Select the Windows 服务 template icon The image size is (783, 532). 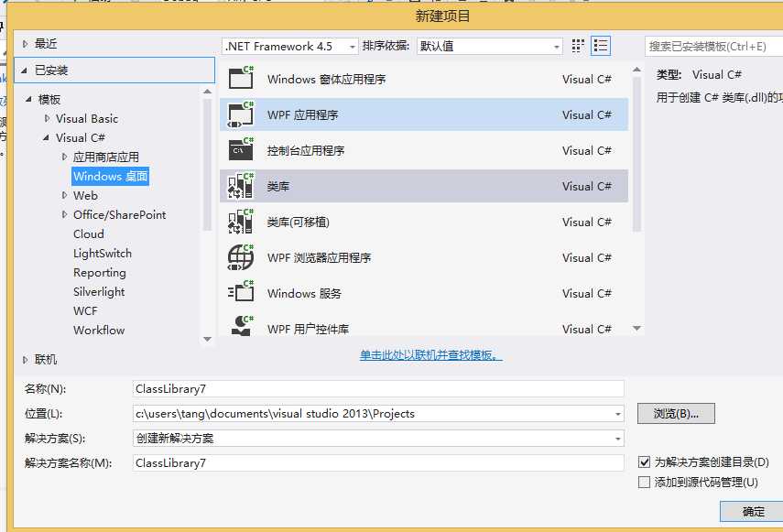point(241,291)
